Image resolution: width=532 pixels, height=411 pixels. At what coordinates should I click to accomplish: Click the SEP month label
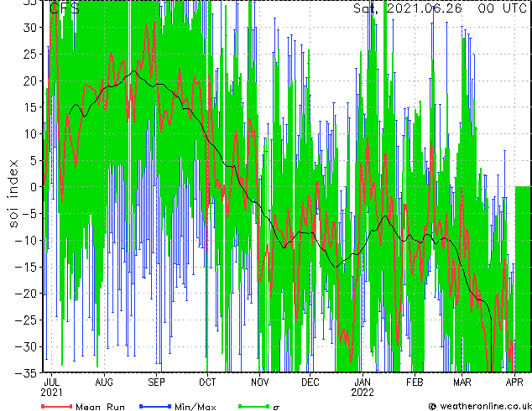[x=156, y=382]
